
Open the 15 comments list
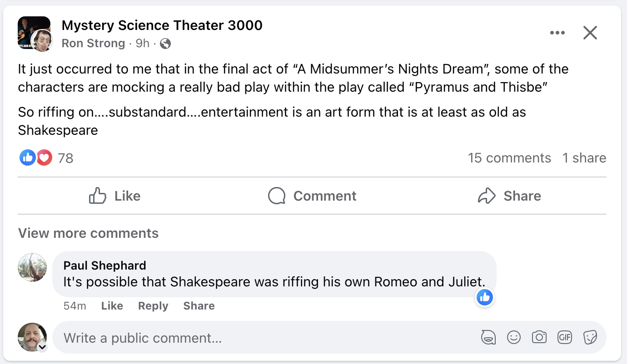(x=509, y=158)
